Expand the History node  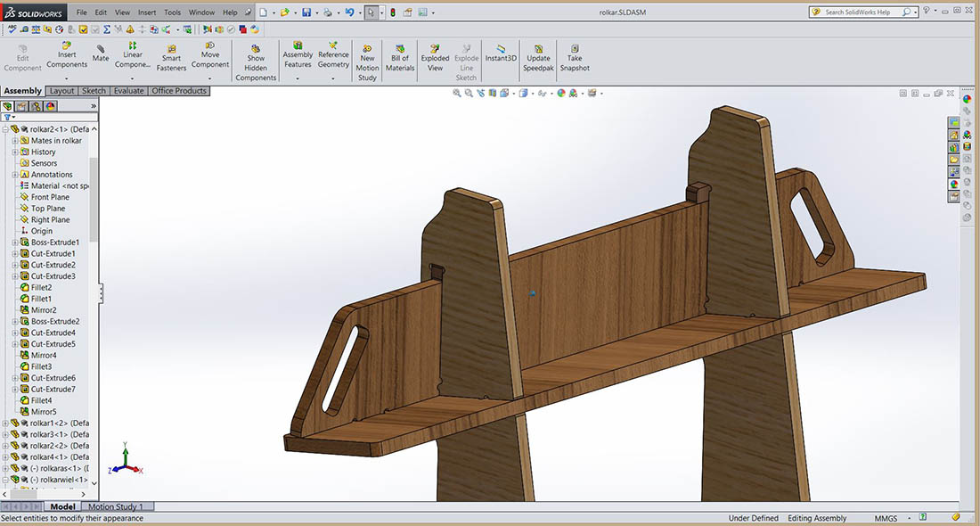15,152
